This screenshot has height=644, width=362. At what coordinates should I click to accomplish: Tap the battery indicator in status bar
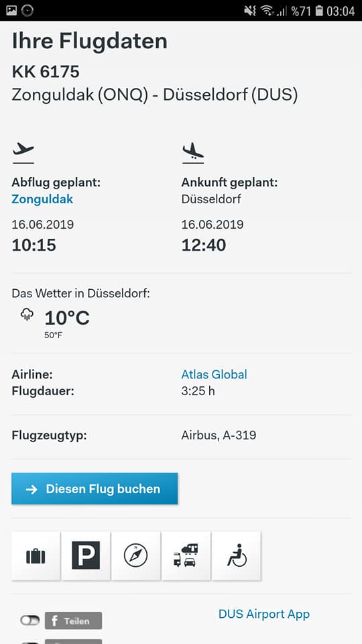[x=319, y=11]
